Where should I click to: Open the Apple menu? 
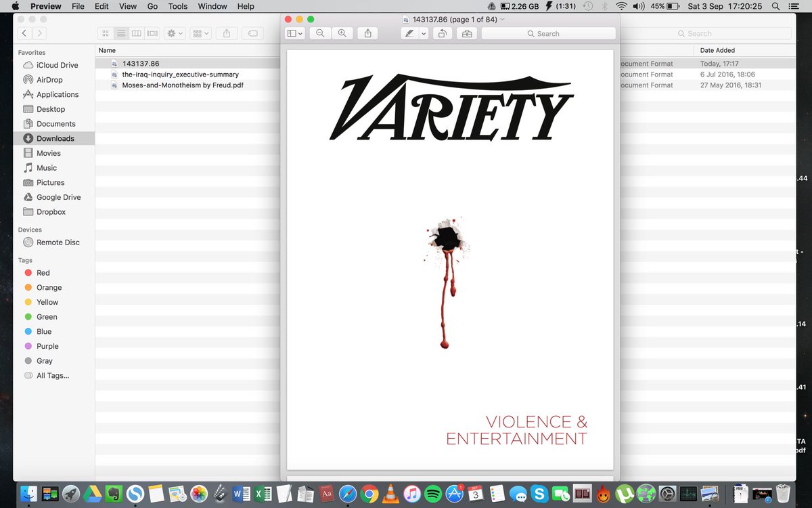coord(15,6)
